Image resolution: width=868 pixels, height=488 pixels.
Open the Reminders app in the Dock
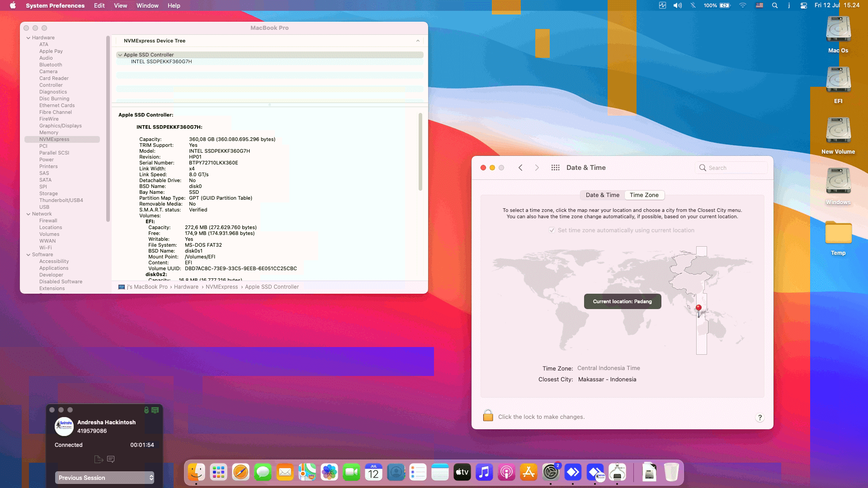[418, 473]
